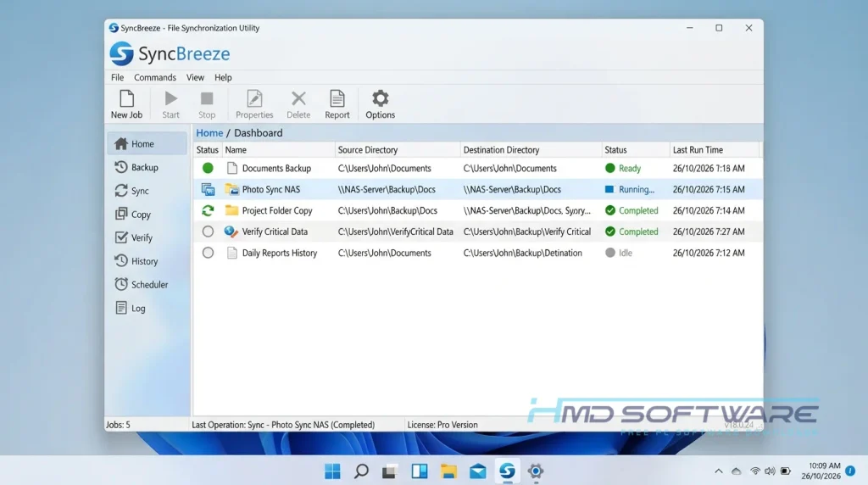Image resolution: width=868 pixels, height=485 pixels.
Task: Click the Home breadcrumb link
Action: (x=209, y=133)
